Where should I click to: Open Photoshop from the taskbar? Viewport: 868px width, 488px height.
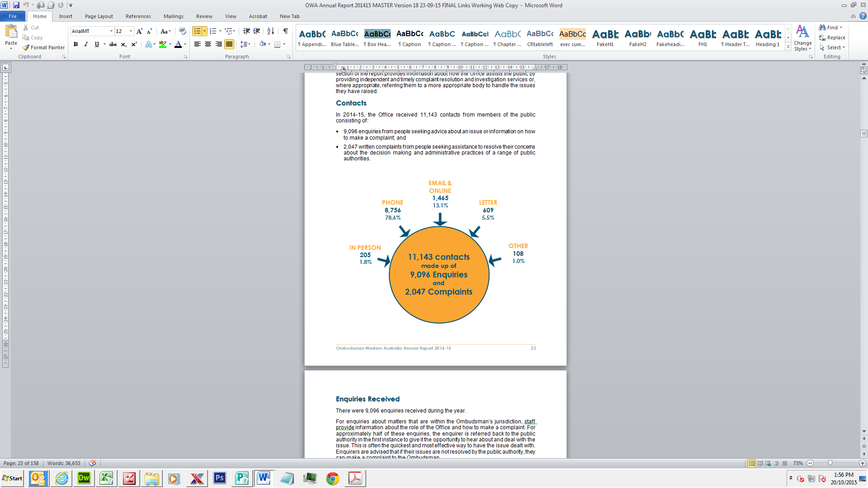220,479
